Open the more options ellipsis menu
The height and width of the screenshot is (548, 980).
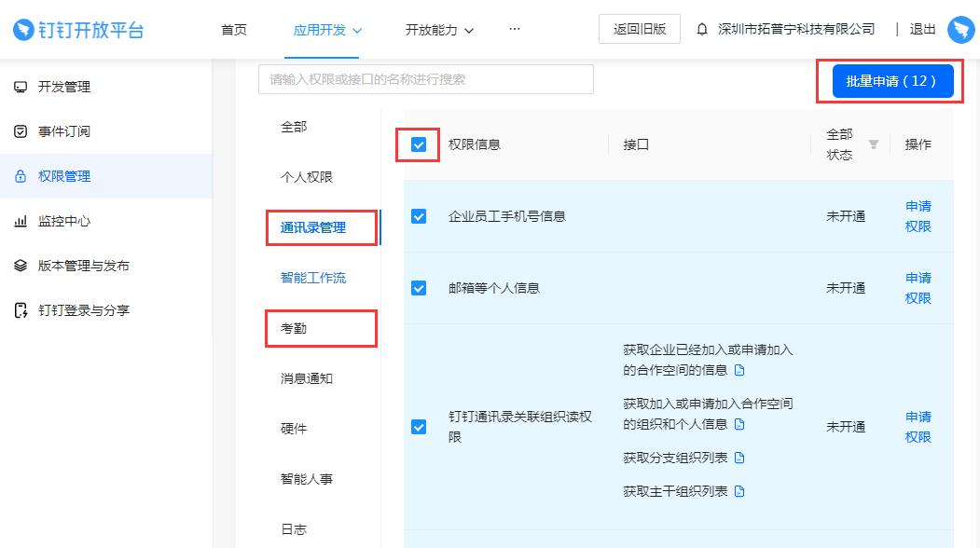[x=515, y=29]
